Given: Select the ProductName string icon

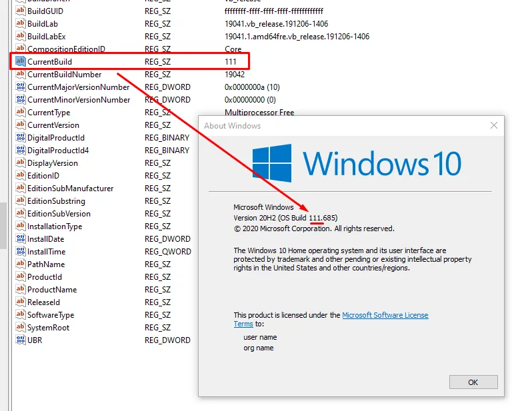Looking at the screenshot, I should tap(21, 289).
